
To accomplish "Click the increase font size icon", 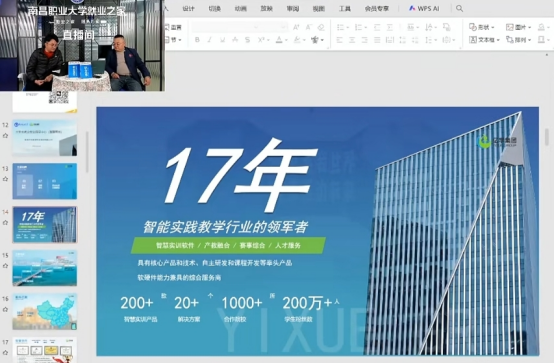I will coord(296,27).
